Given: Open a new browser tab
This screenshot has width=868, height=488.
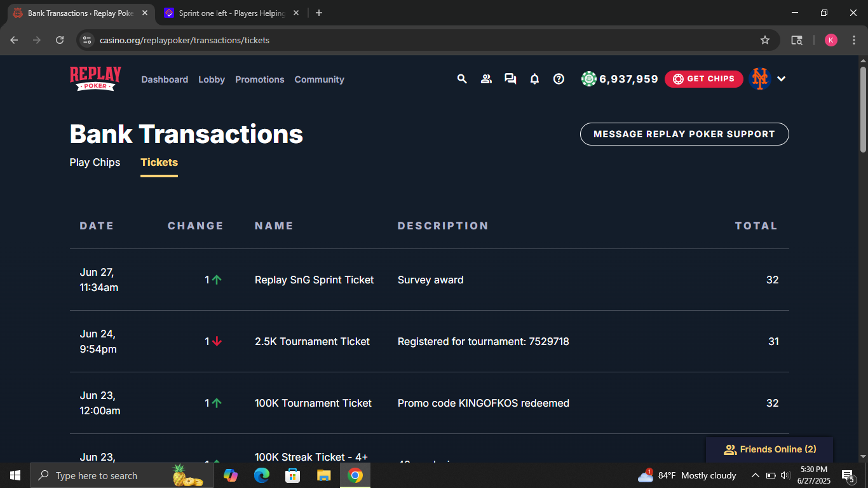Looking at the screenshot, I should pyautogui.click(x=319, y=13).
